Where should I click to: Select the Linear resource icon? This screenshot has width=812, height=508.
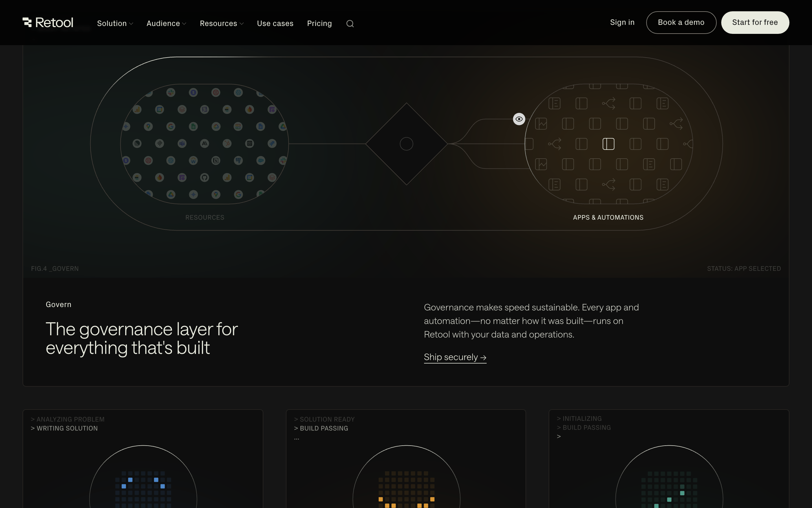(x=137, y=143)
